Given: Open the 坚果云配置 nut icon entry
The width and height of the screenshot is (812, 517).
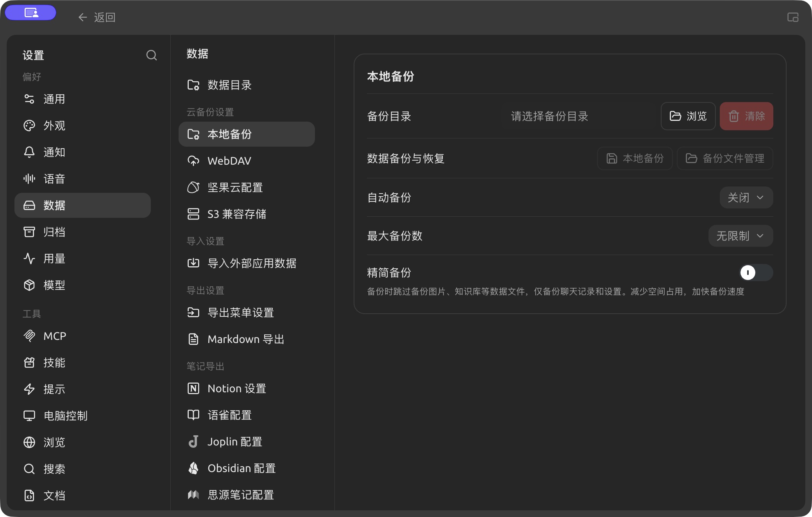Looking at the screenshot, I should click(193, 187).
